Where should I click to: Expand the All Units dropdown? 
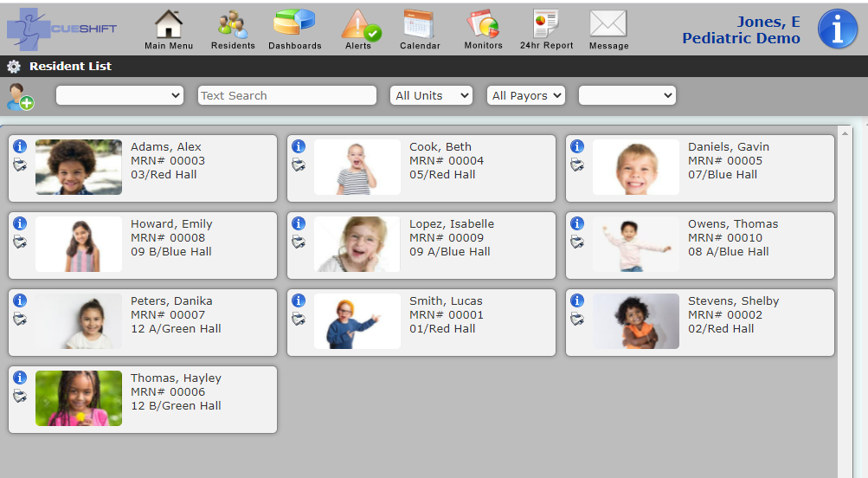[x=431, y=95]
